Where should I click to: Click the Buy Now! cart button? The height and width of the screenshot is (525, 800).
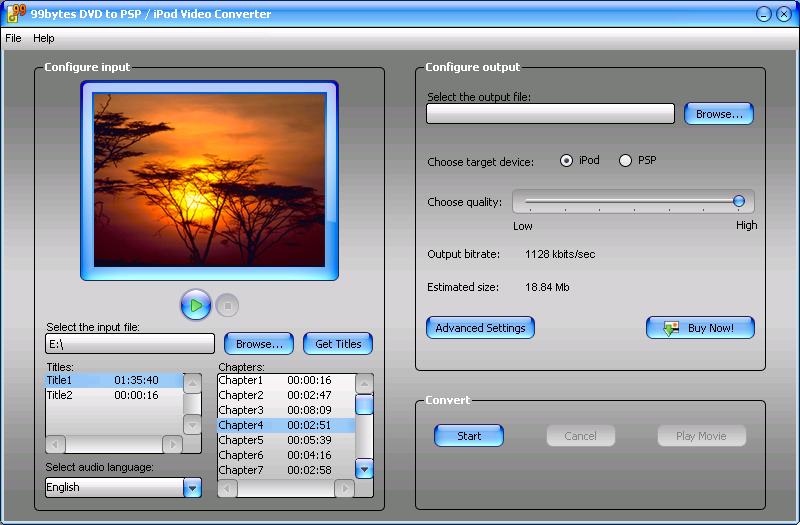click(x=700, y=328)
